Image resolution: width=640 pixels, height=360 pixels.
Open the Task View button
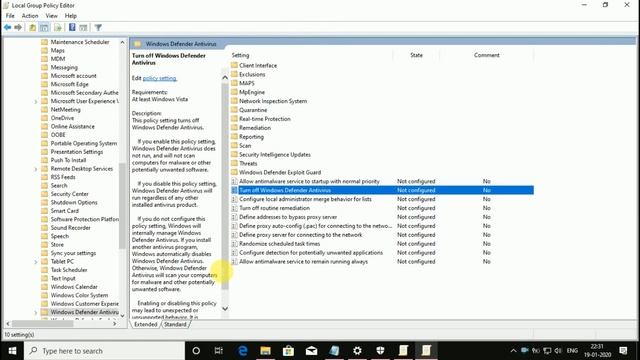click(x=219, y=350)
